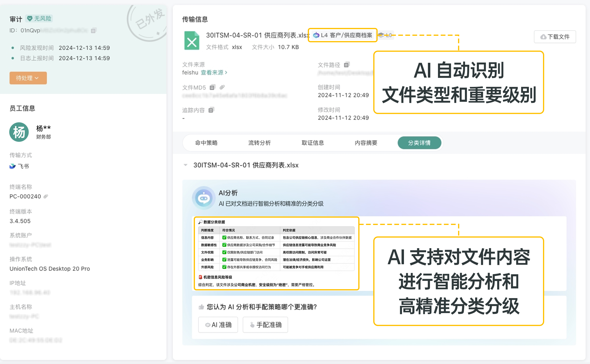Collapse the 供应商列表.xlsx file section
The width and height of the screenshot is (590, 364).
click(186, 165)
